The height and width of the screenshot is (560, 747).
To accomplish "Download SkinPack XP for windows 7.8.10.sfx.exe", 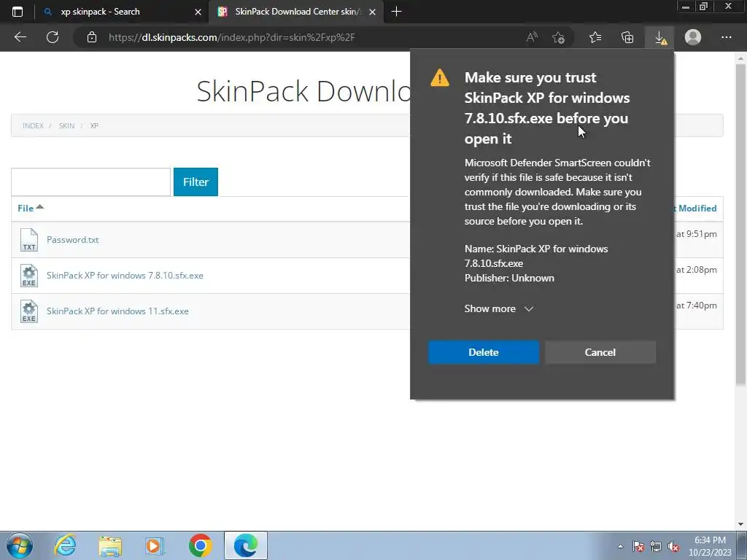I will tap(125, 275).
